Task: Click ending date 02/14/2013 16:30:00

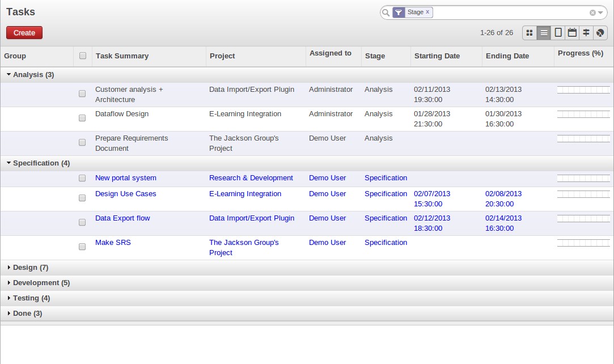Action: point(503,223)
